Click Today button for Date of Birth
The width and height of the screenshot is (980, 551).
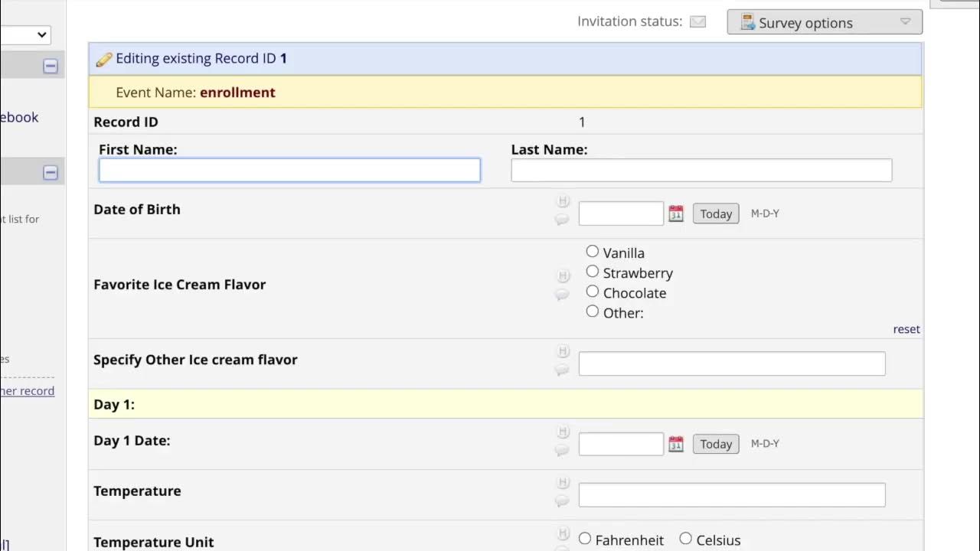pyautogui.click(x=716, y=214)
